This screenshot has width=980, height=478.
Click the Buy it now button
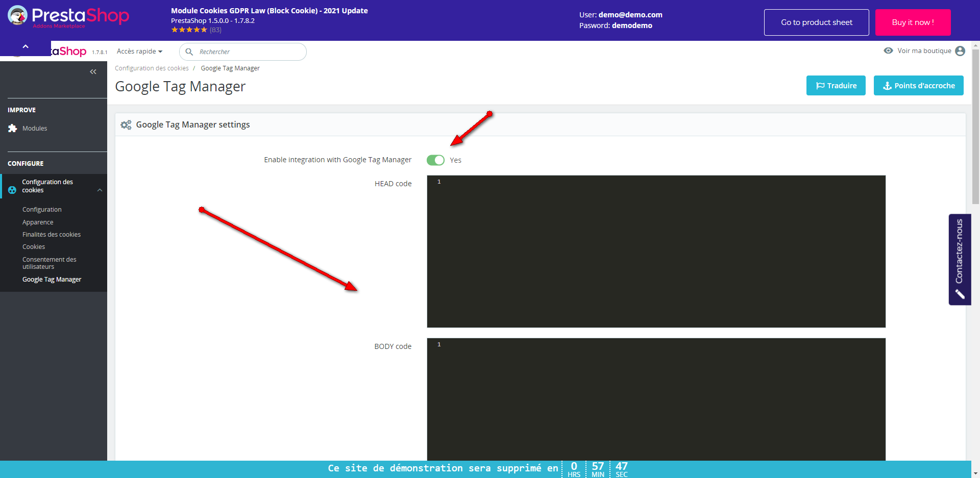(x=913, y=22)
